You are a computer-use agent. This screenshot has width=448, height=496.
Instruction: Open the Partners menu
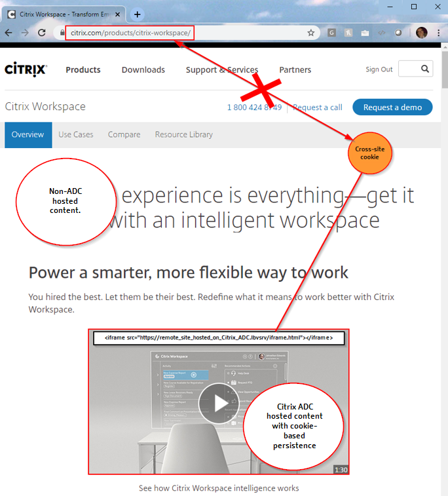295,69
